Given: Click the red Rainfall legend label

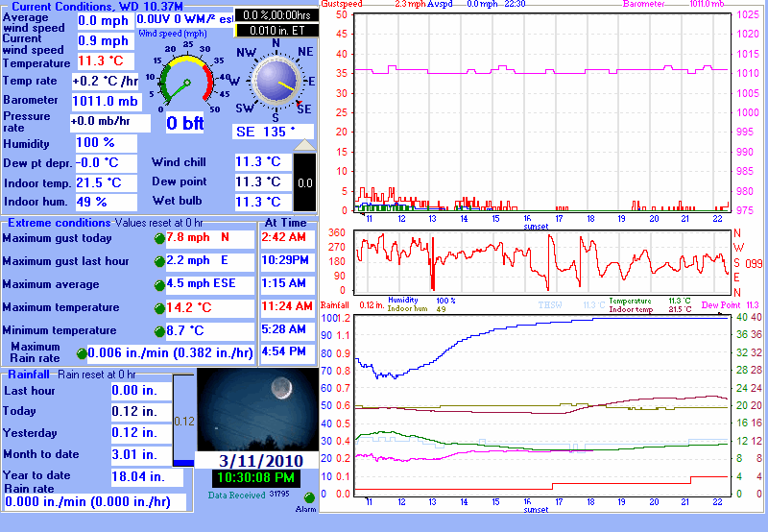Looking at the screenshot, I should pos(335,305).
